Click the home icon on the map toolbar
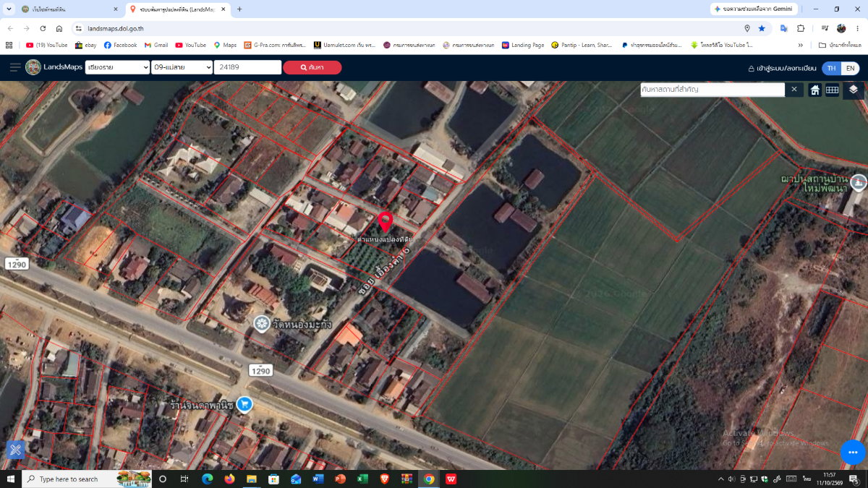Viewport: 868px width, 488px height. [x=815, y=90]
